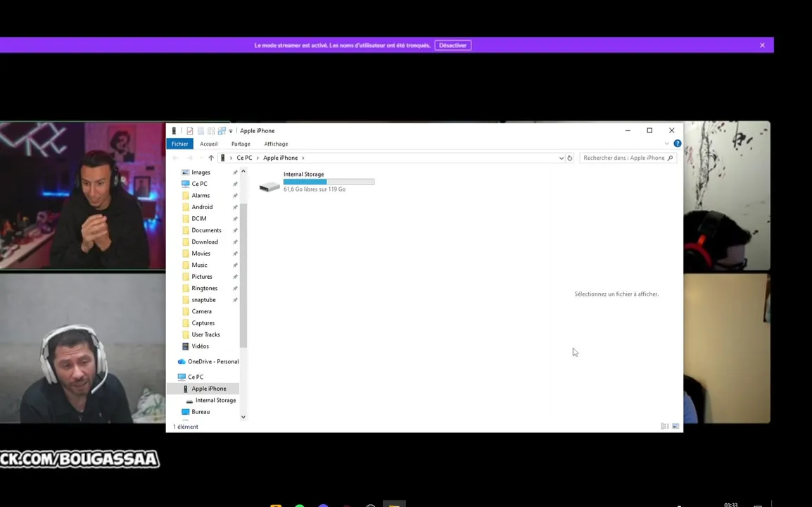Open the Captures folder

click(x=203, y=323)
